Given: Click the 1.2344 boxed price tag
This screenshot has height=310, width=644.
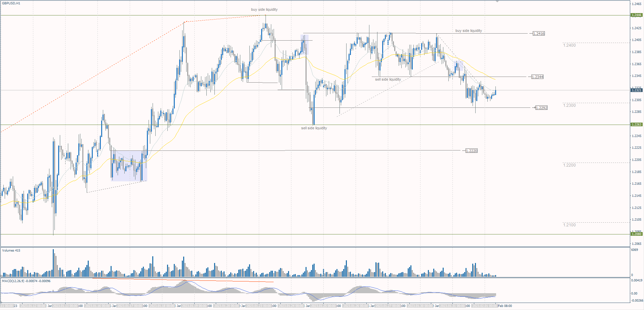Looking at the screenshot, I should tap(537, 77).
